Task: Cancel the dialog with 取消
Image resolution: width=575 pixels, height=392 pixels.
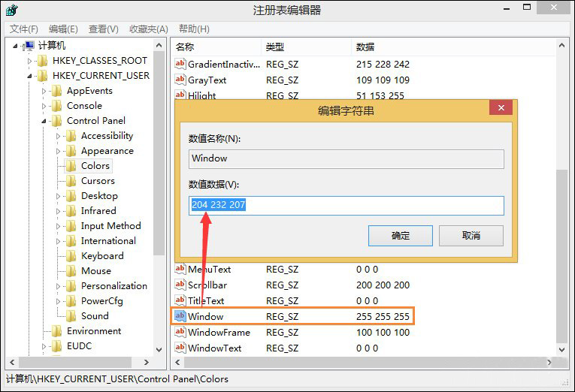Action: (x=471, y=236)
